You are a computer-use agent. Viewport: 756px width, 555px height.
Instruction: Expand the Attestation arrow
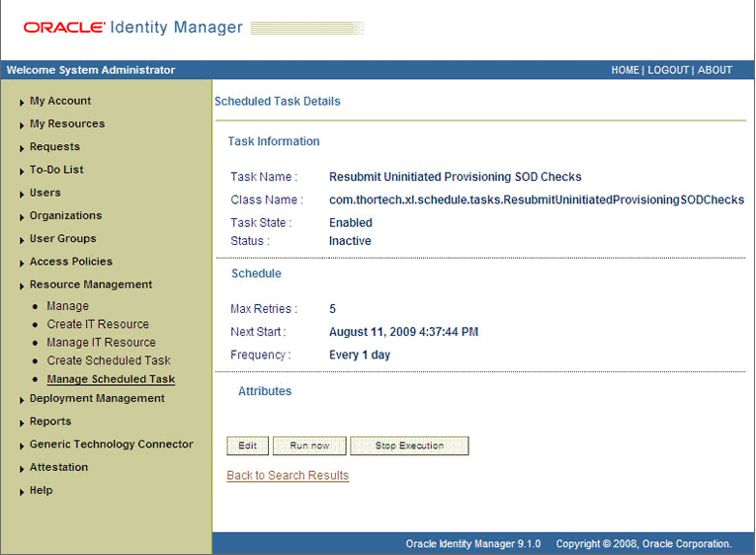[x=22, y=469]
